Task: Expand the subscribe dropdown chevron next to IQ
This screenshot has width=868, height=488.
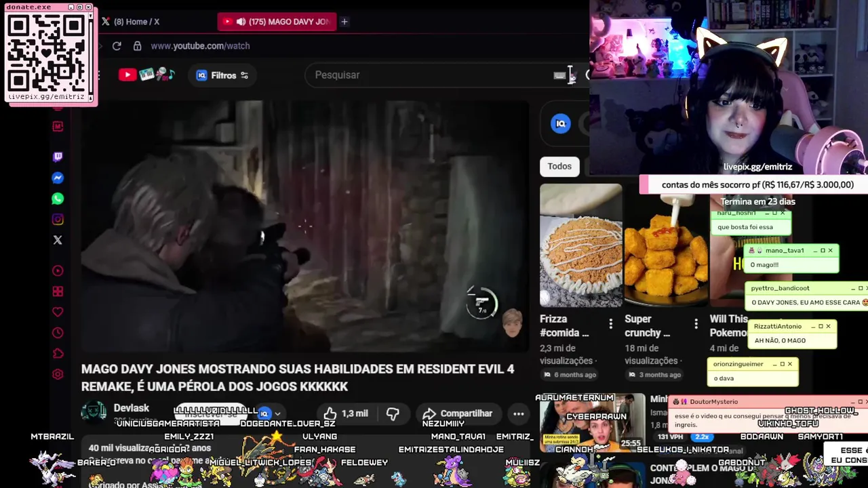Action: tap(277, 413)
